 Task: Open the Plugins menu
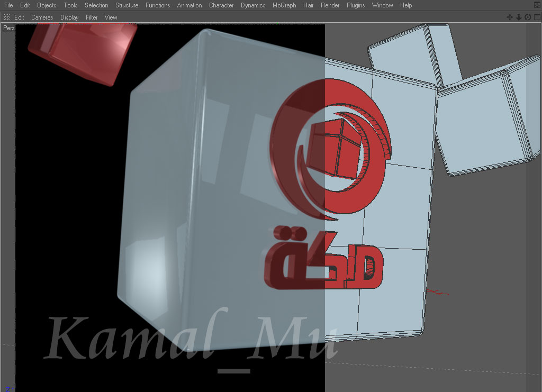(356, 5)
